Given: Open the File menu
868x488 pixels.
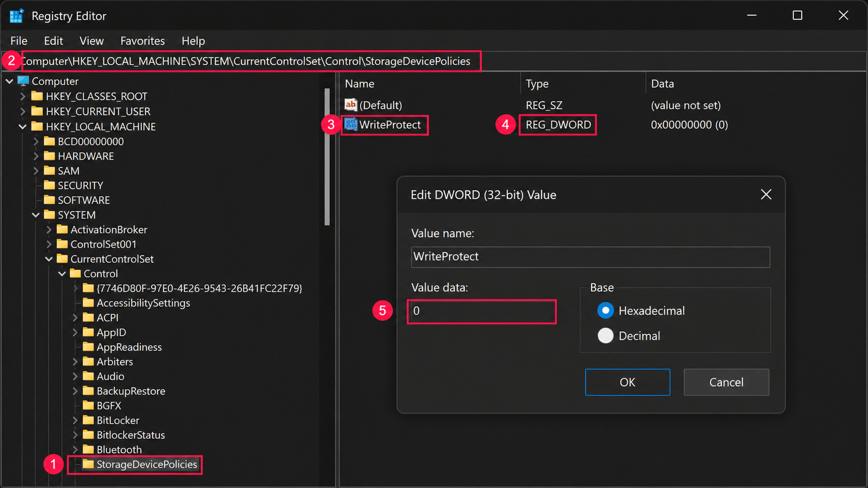Looking at the screenshot, I should click(x=19, y=41).
